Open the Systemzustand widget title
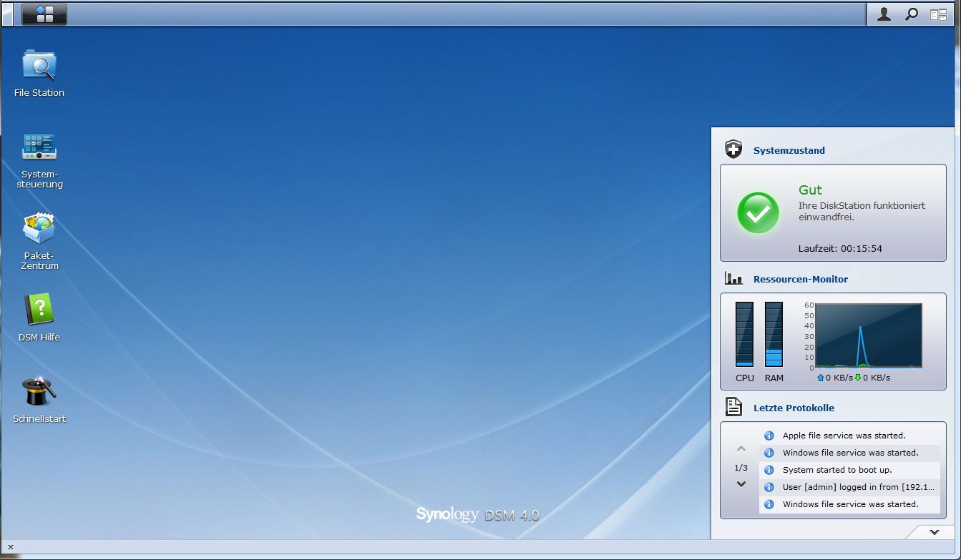 pyautogui.click(x=789, y=151)
